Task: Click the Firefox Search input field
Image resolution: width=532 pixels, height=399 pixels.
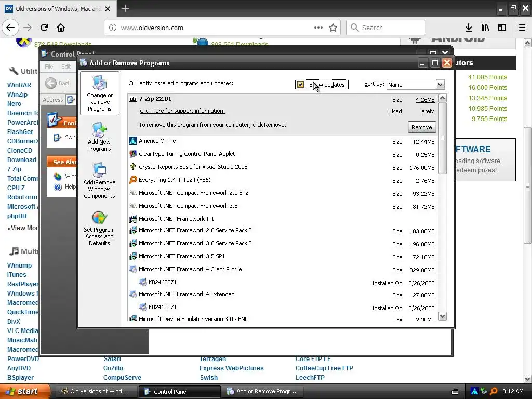Action: click(385, 28)
